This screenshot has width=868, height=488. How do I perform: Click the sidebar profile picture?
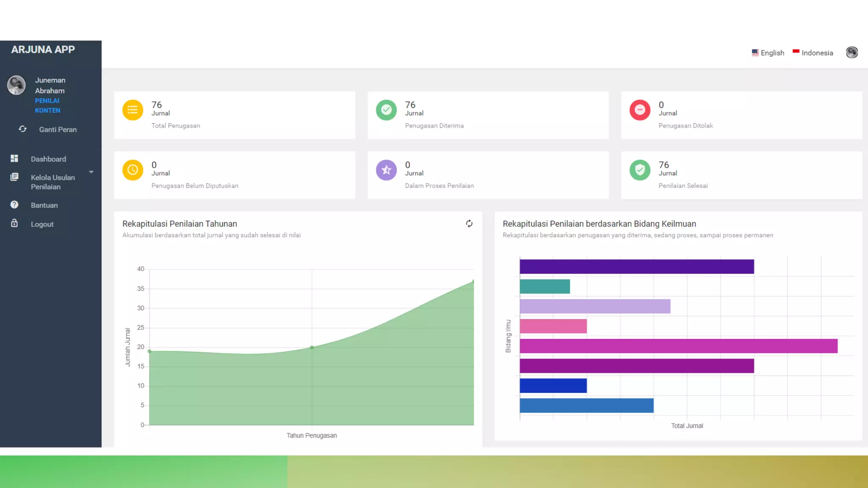(x=17, y=85)
